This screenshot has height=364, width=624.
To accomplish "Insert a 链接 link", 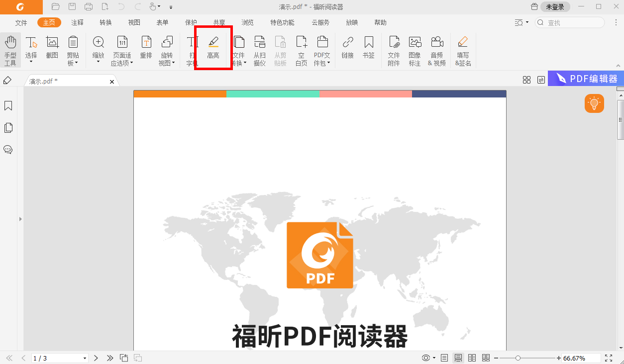I will tap(347, 48).
